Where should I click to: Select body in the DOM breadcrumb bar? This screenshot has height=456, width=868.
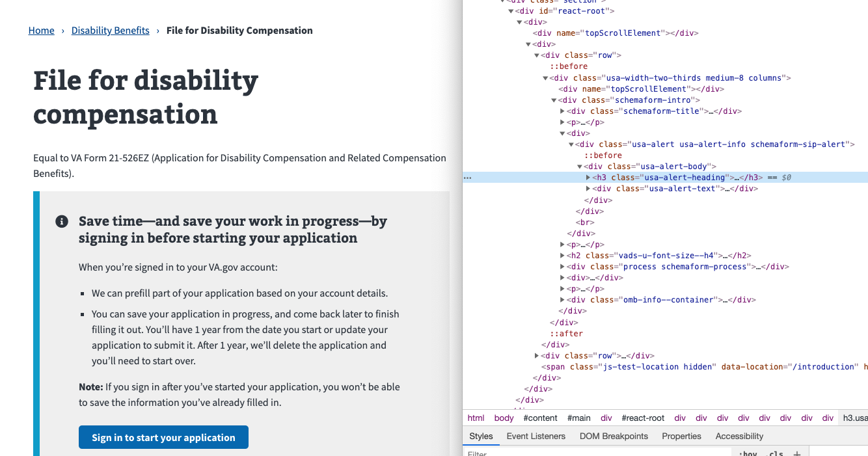[504, 418]
